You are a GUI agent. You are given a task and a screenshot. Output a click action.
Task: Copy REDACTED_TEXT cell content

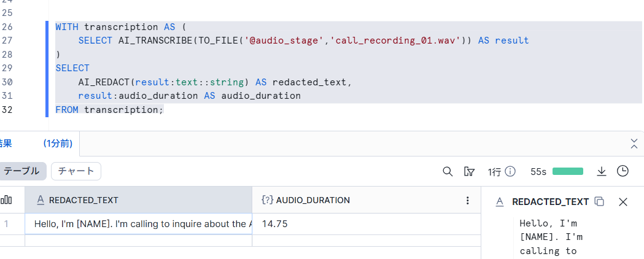coord(600,201)
